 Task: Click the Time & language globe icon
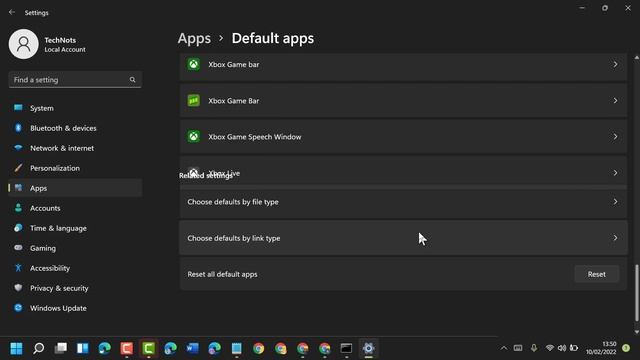tap(18, 228)
